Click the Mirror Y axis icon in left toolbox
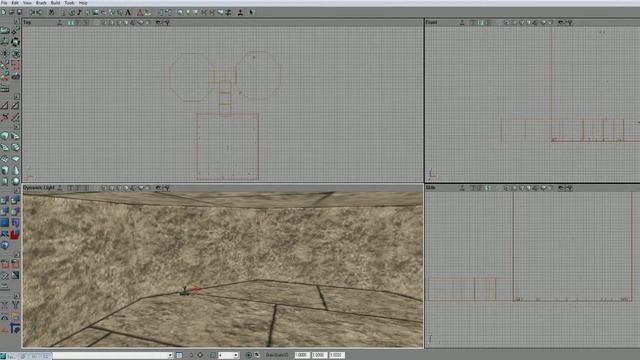This screenshot has width=640, height=360. pyautogui.click(x=15, y=305)
